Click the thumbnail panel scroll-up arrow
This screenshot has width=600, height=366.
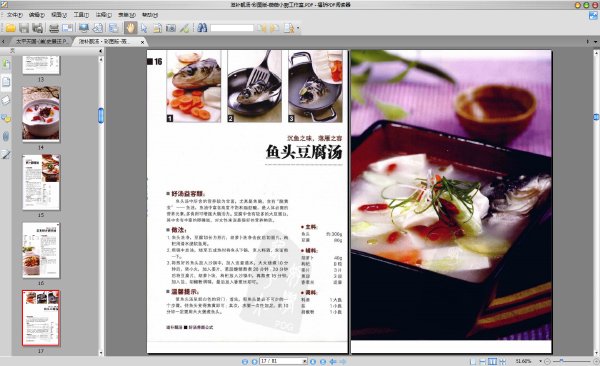point(101,59)
